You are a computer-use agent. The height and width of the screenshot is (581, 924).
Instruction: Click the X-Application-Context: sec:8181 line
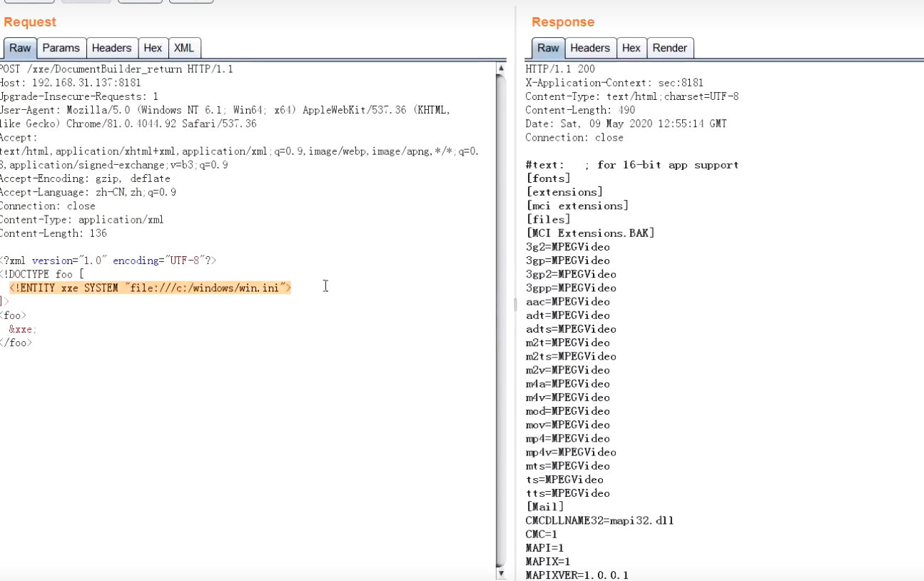coord(614,83)
